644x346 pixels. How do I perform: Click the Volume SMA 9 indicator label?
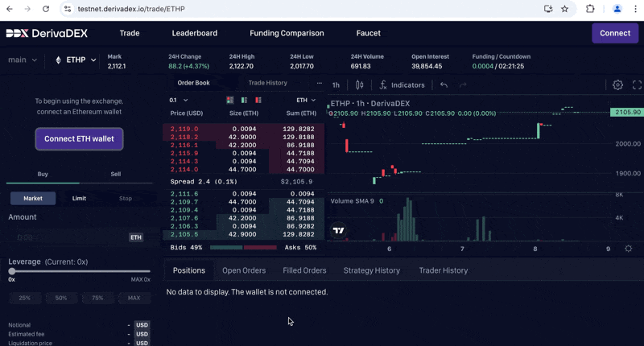[353, 201]
